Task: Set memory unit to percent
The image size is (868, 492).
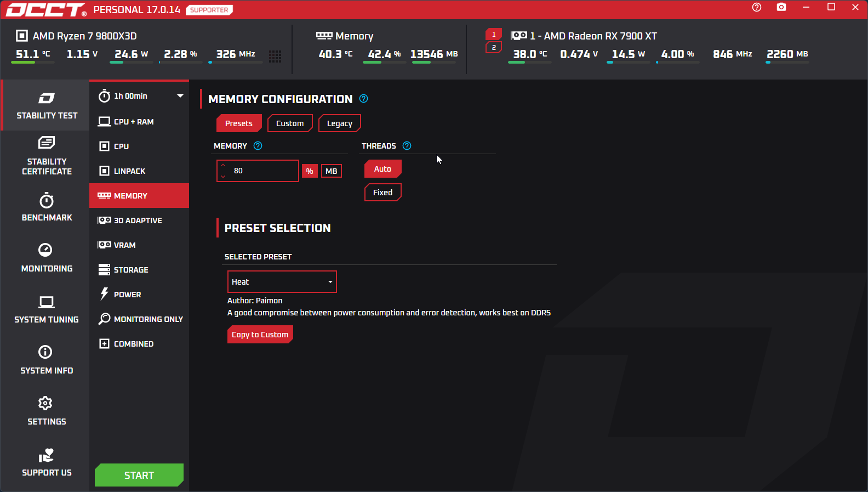Action: point(310,171)
